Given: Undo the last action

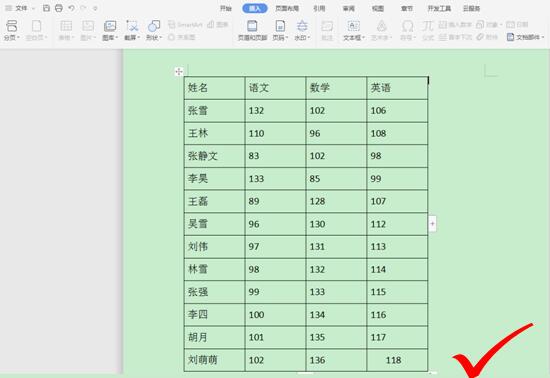Looking at the screenshot, I should pos(71,8).
